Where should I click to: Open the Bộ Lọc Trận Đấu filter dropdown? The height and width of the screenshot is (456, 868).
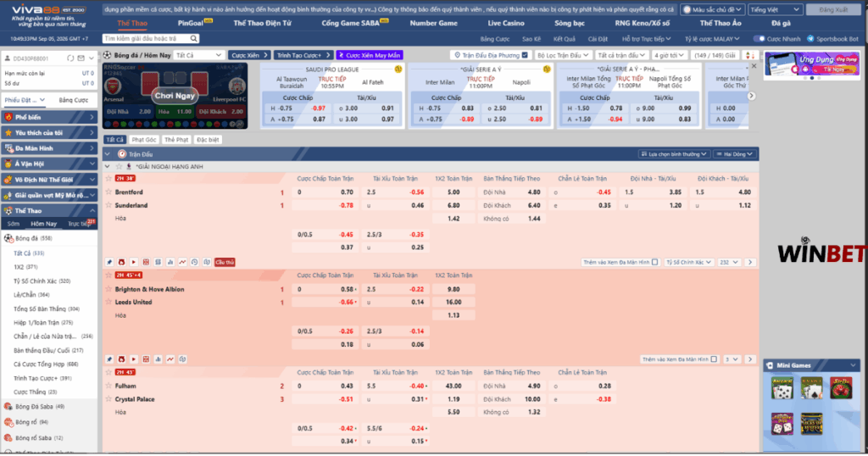563,55
